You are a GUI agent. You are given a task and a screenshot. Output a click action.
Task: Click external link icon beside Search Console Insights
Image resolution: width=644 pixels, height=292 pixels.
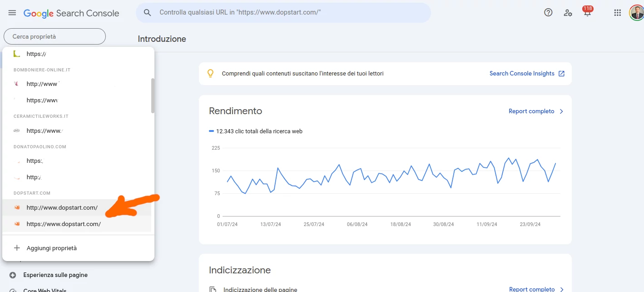(561, 74)
